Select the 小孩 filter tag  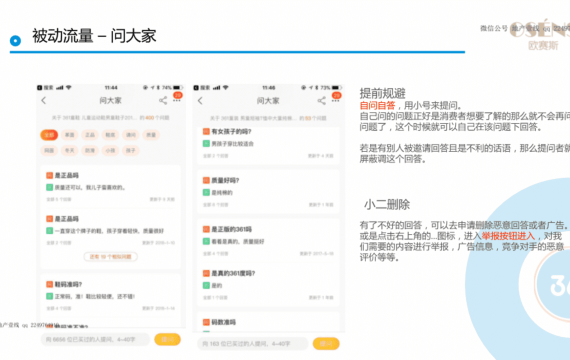(110, 150)
